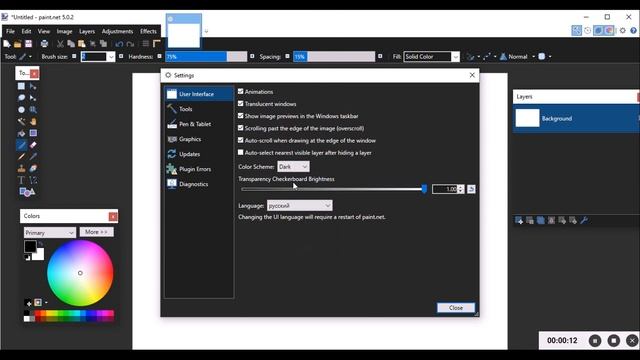This screenshot has height=360, width=640.
Task: Click the Redo arrow icon
Action: click(130, 44)
